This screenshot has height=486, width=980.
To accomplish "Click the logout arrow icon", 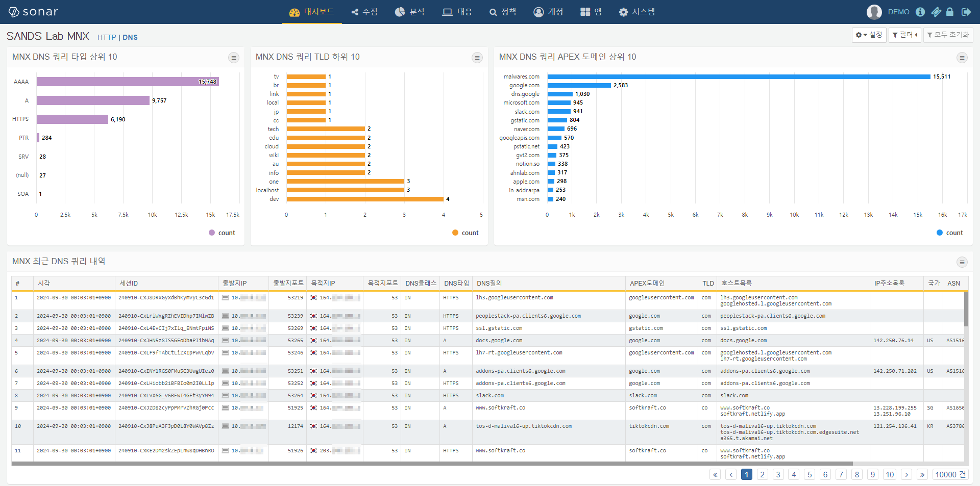I will (966, 12).
